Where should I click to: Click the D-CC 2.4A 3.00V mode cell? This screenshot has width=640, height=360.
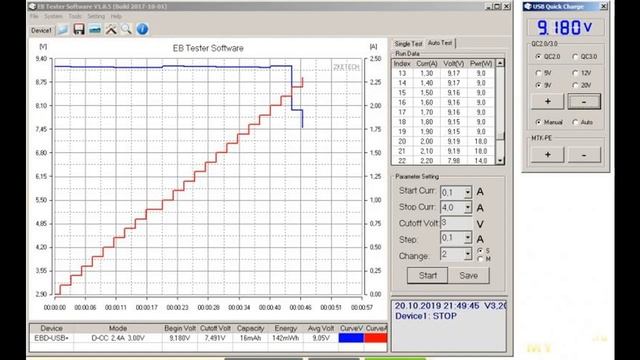118,338
